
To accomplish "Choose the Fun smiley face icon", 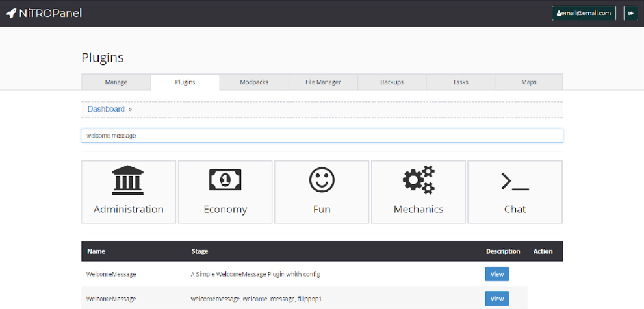I will (x=322, y=180).
